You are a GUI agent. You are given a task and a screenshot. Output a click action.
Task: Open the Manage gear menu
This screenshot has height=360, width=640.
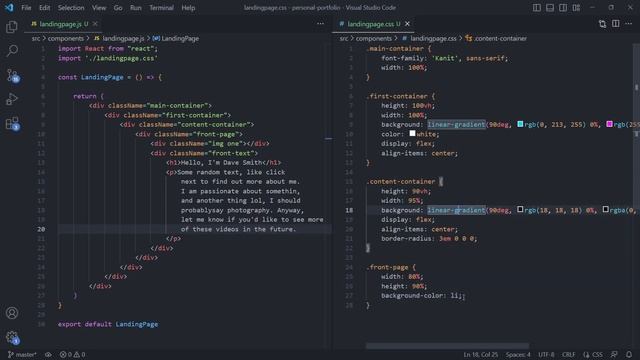tap(12, 338)
